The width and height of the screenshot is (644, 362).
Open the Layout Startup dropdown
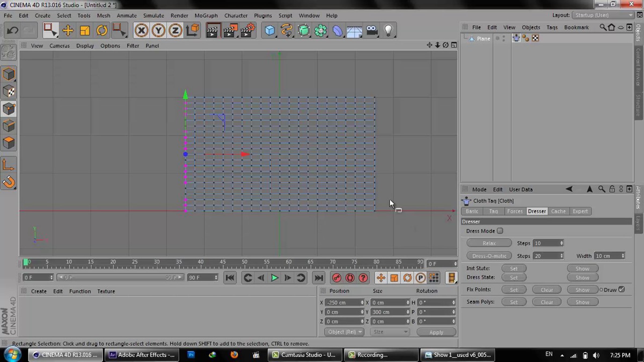coord(603,15)
